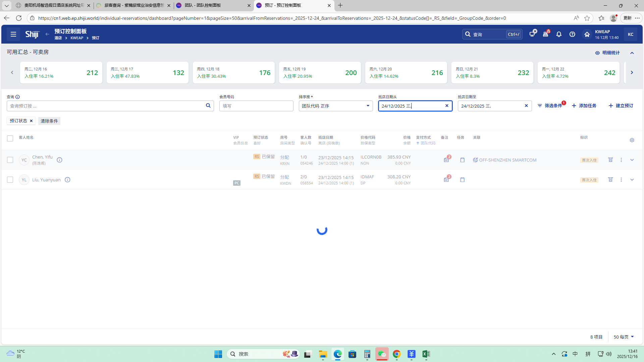Click the notification bell icon

(559, 34)
